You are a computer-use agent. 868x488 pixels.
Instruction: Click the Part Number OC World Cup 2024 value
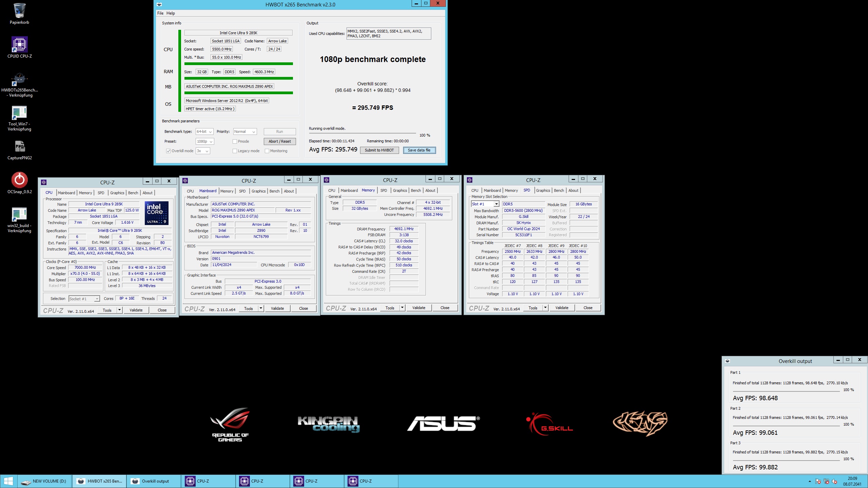coord(523,229)
